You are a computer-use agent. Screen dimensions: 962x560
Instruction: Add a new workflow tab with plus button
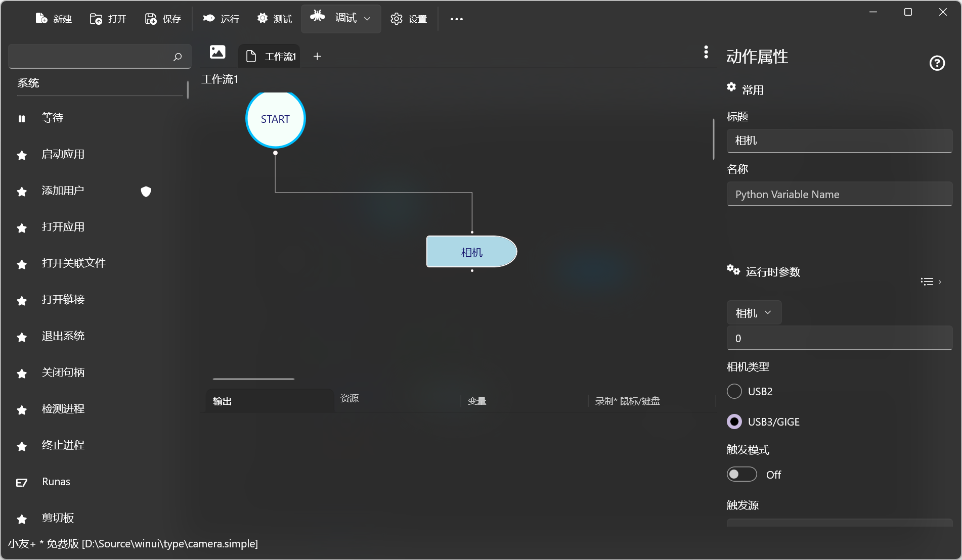tap(317, 57)
